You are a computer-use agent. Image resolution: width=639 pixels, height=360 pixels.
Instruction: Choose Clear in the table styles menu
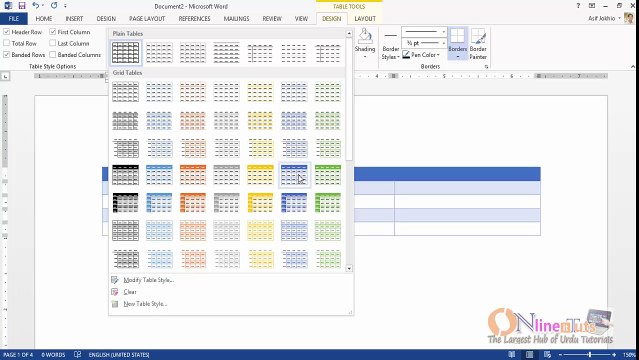[130, 292]
